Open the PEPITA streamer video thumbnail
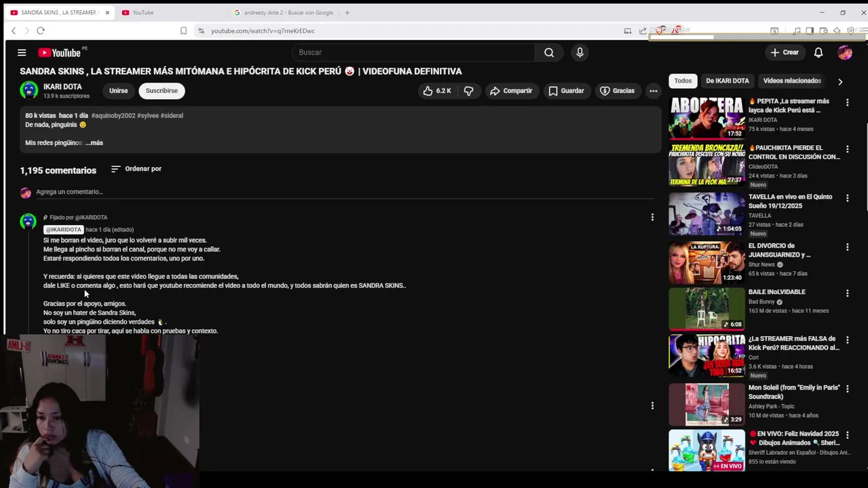 click(707, 118)
